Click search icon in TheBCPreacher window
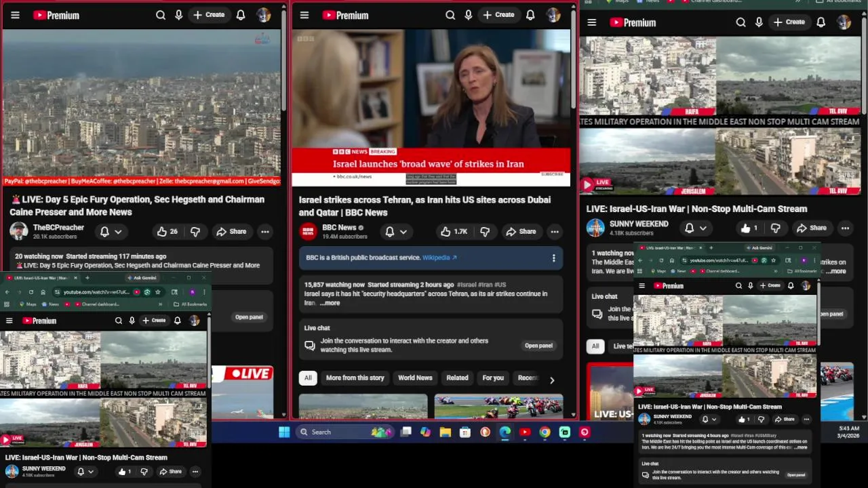 161,15
